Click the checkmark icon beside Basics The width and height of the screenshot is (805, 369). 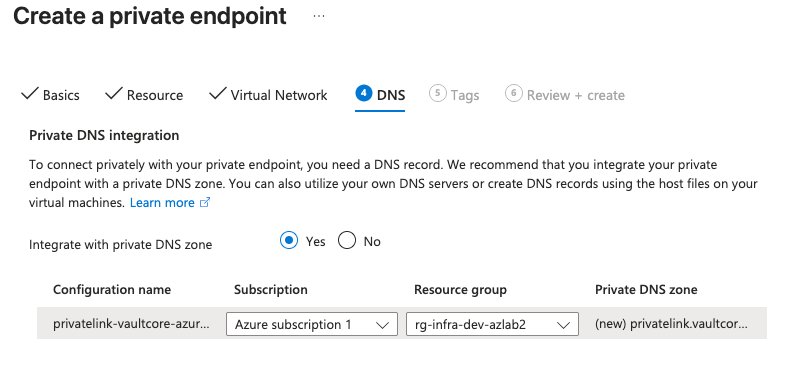30,93
